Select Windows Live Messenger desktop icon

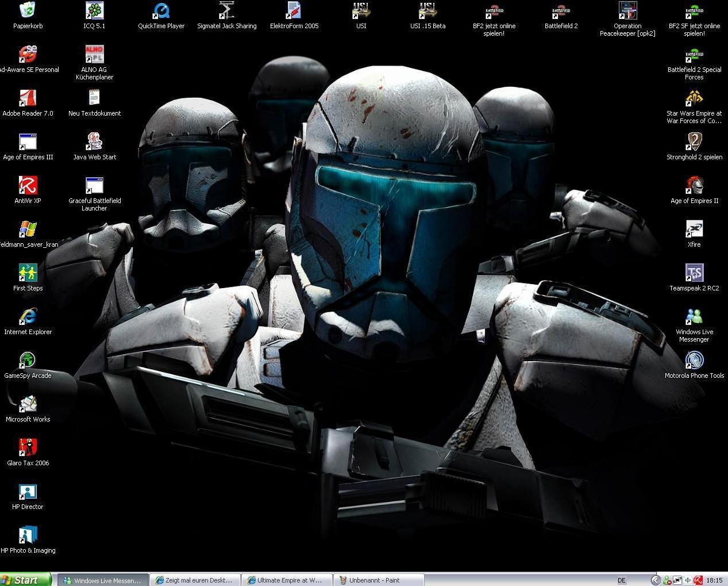coord(694,316)
